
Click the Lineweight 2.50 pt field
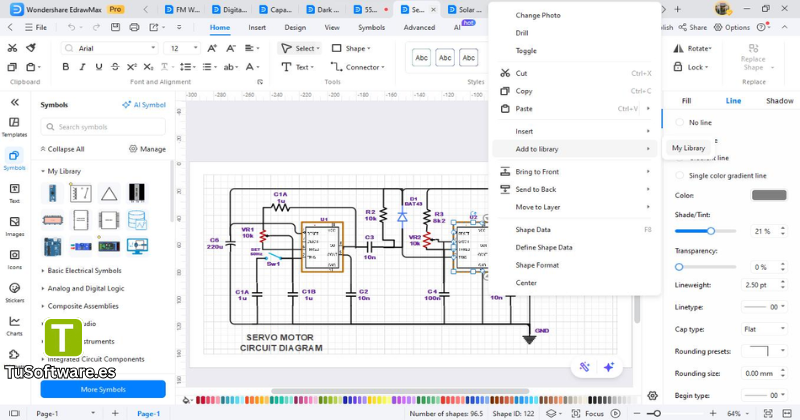[x=764, y=285]
